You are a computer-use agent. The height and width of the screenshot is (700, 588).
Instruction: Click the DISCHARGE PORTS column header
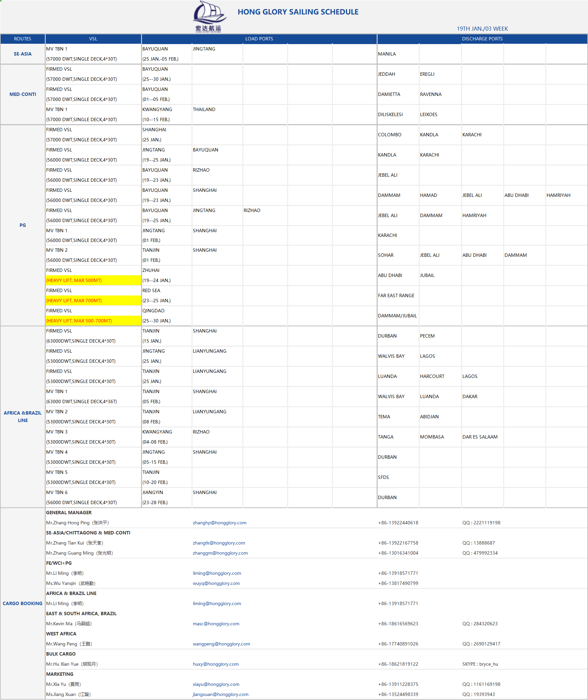point(482,39)
